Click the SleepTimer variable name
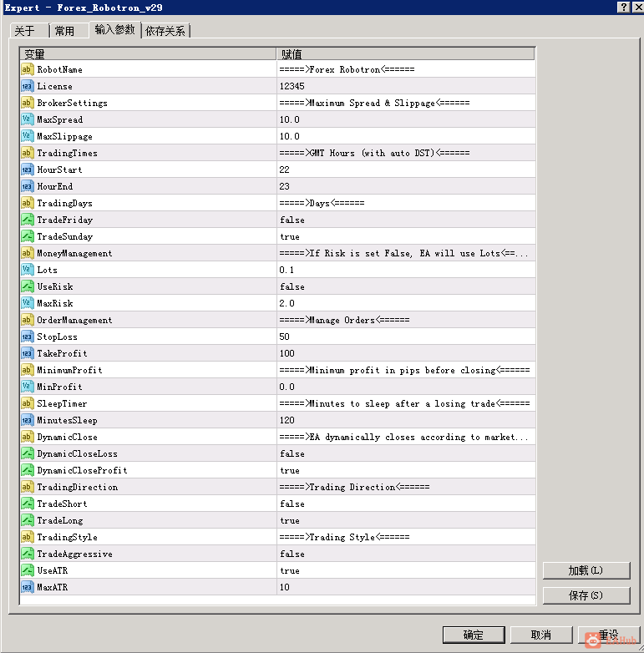 62,403
